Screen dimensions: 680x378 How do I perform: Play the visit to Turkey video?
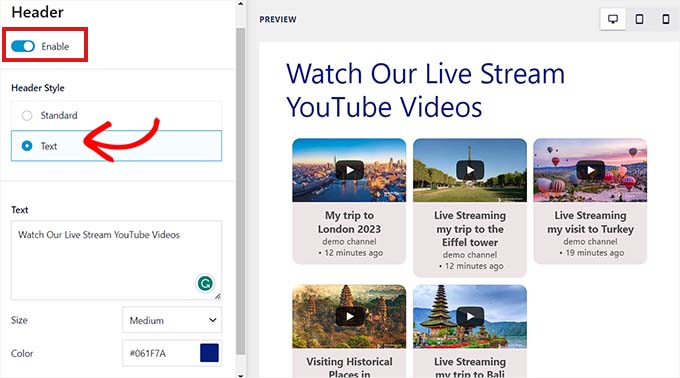[x=590, y=170]
